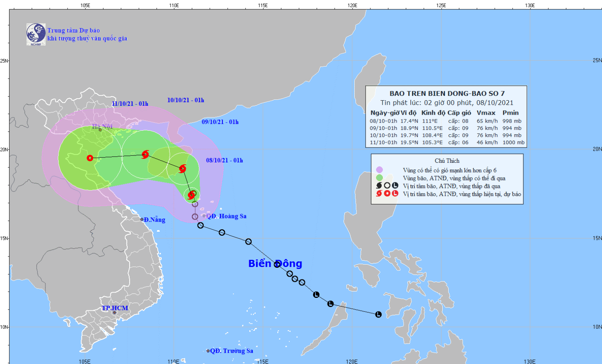The height and width of the screenshot is (364, 602).
Task: Click the "BAO TREN BIEN DONG-BAO SO 7" title
Action: tap(447, 93)
